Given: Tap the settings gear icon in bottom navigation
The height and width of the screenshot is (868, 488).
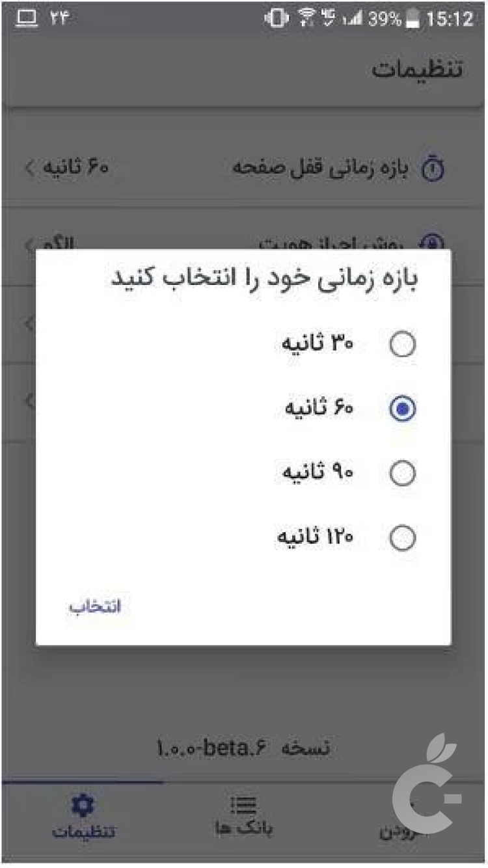Looking at the screenshot, I should (x=83, y=805).
